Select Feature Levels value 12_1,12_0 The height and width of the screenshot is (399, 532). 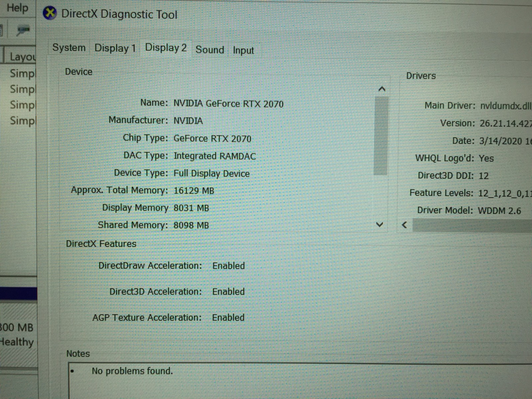click(x=505, y=194)
